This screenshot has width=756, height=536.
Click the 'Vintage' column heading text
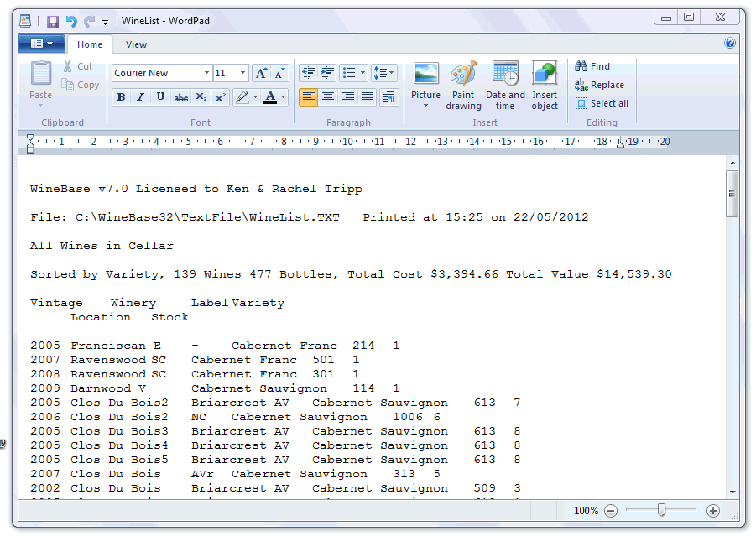click(x=56, y=303)
